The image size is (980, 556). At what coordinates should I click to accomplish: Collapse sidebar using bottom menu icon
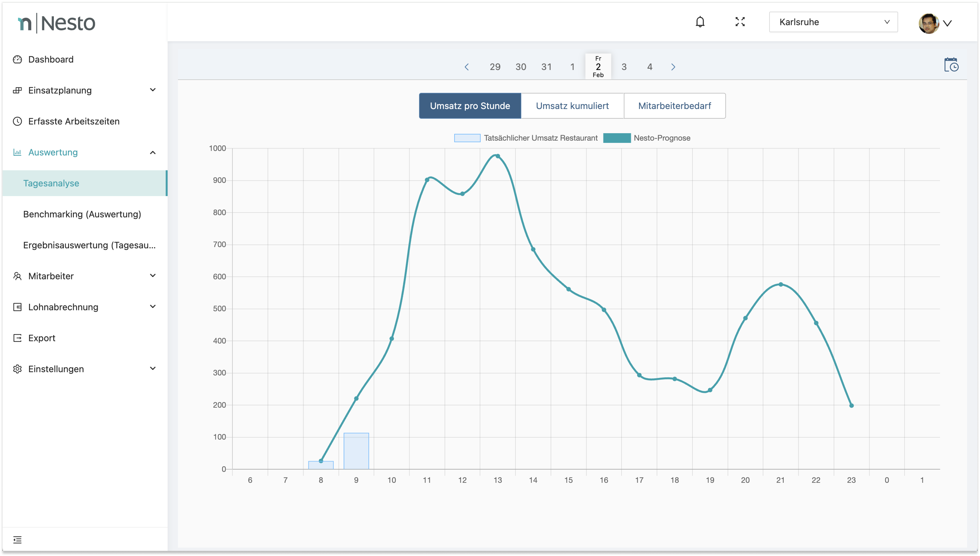coord(17,540)
